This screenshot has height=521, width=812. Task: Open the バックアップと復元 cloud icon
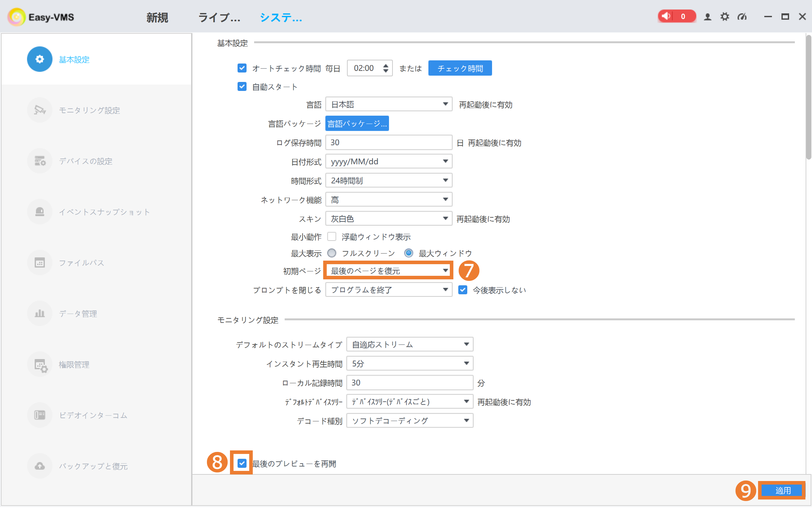40,466
